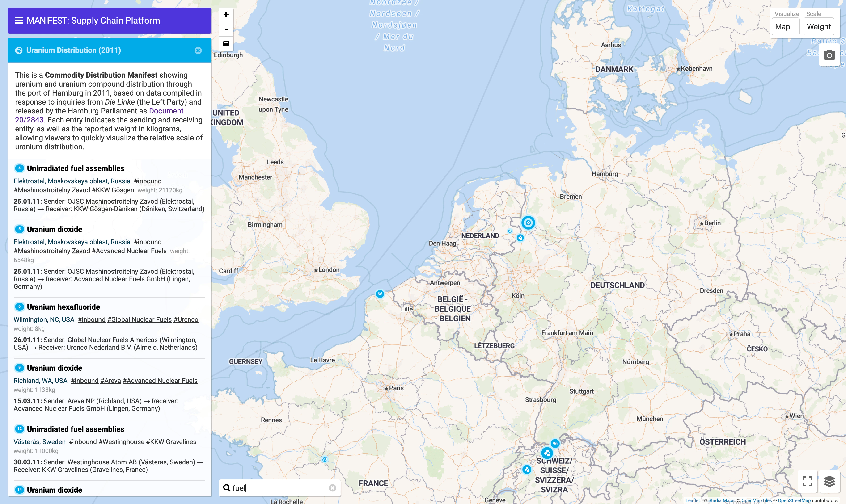Open the Scale Weight dropdown

(x=818, y=26)
